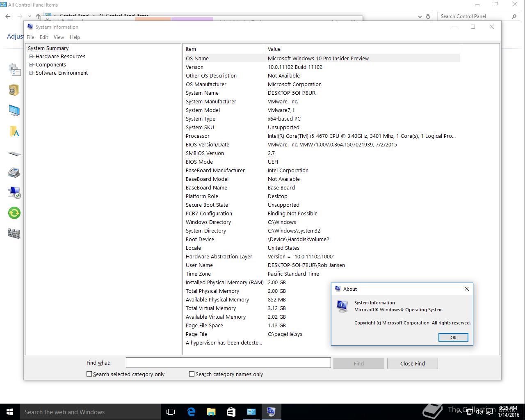Screen dimensions: 525x420
Task: Select the OS Name row
Action: pos(322,59)
